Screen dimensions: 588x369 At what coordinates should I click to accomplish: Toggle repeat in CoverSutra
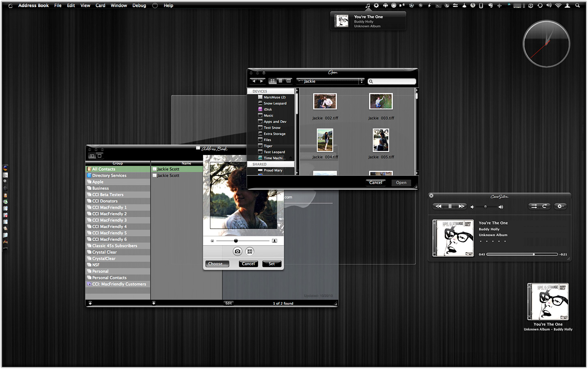click(x=545, y=206)
